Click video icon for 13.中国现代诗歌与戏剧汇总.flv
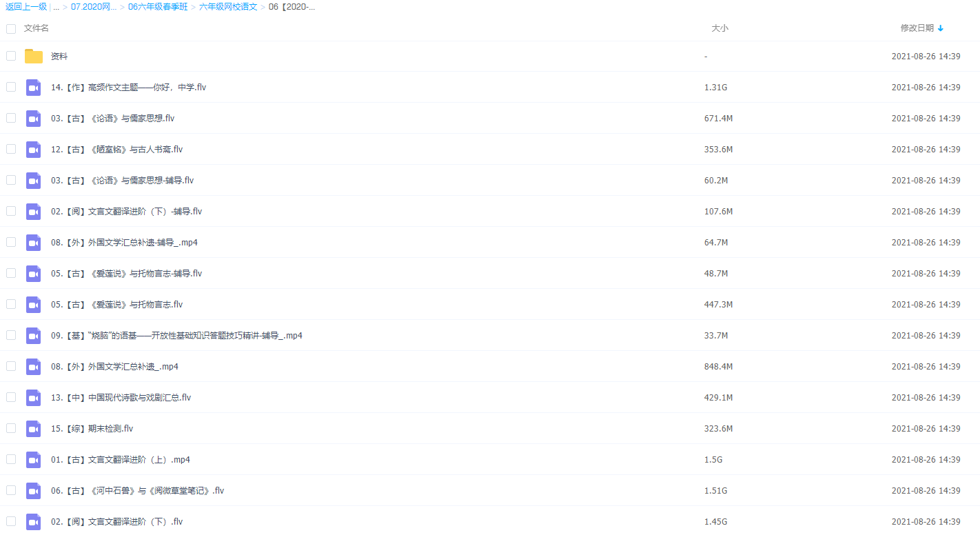The image size is (980, 535). (x=33, y=398)
